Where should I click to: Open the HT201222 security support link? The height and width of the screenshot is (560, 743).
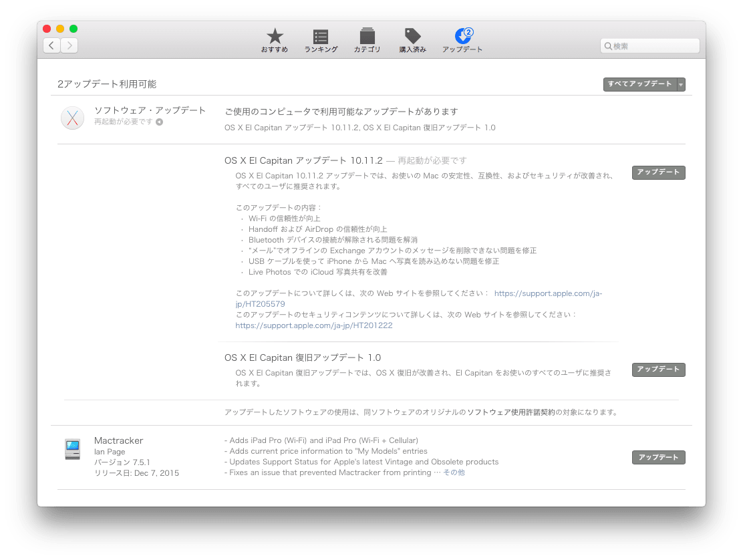click(313, 325)
